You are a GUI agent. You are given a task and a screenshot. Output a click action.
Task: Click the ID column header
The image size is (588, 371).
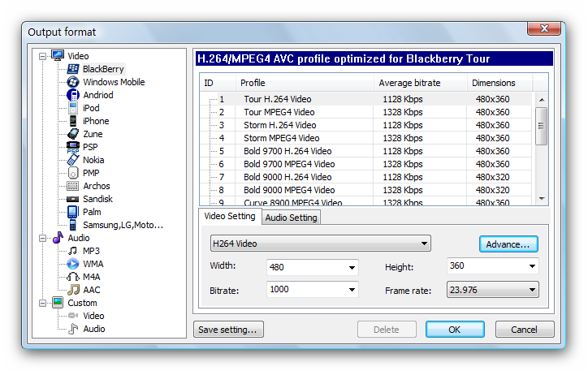pyautogui.click(x=218, y=83)
